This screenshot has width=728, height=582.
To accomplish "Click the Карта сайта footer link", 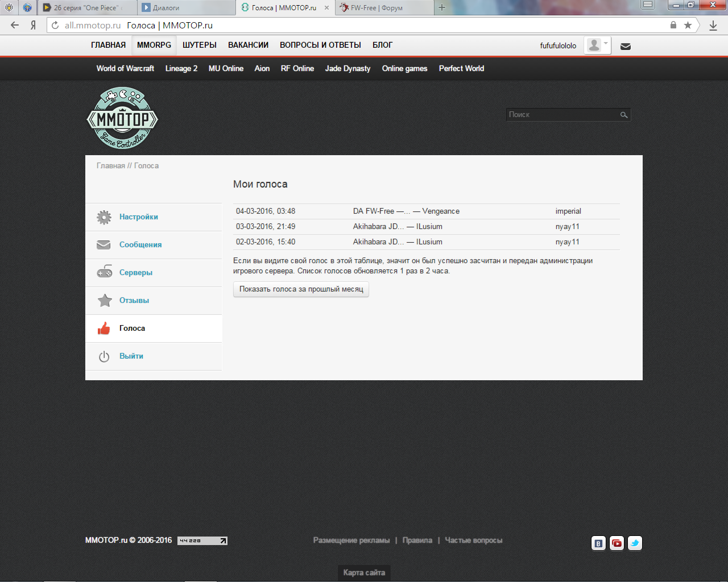I will (x=364, y=572).
